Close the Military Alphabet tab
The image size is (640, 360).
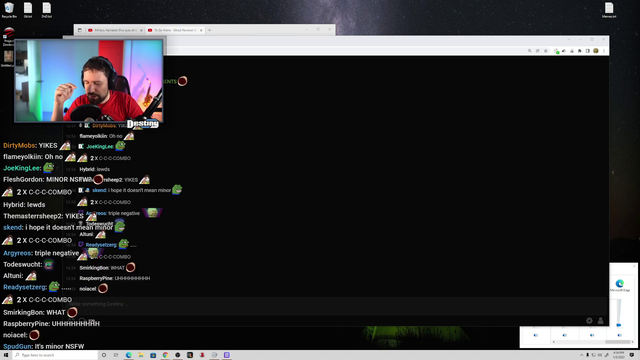pyautogui.click(x=141, y=30)
